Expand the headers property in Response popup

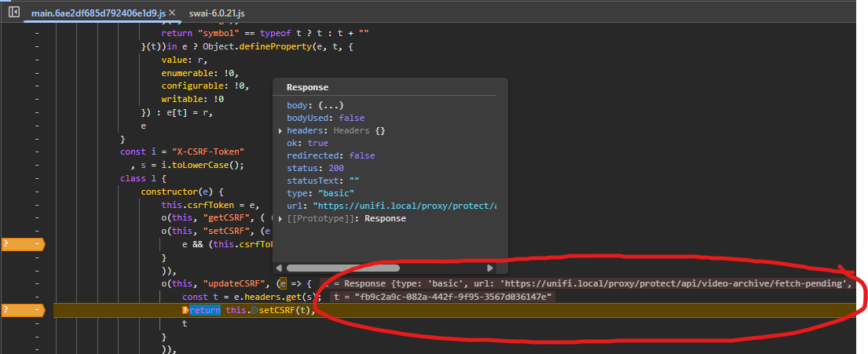[x=282, y=131]
